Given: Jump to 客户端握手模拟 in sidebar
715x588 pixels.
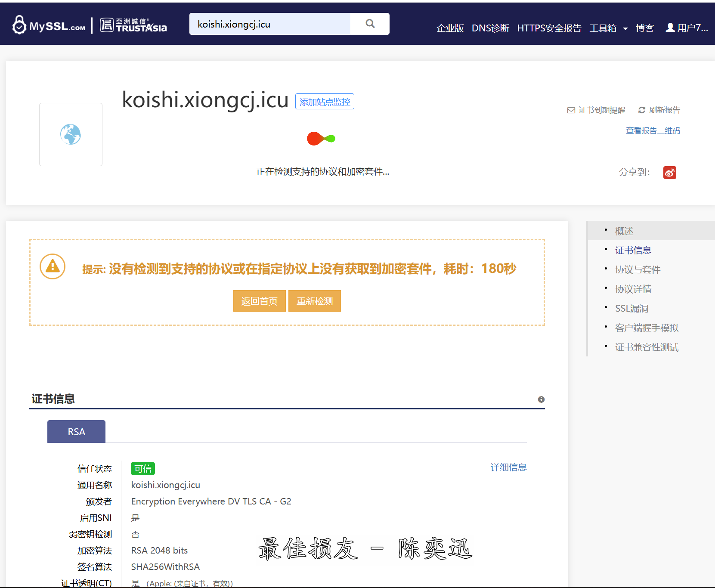Looking at the screenshot, I should coord(647,328).
